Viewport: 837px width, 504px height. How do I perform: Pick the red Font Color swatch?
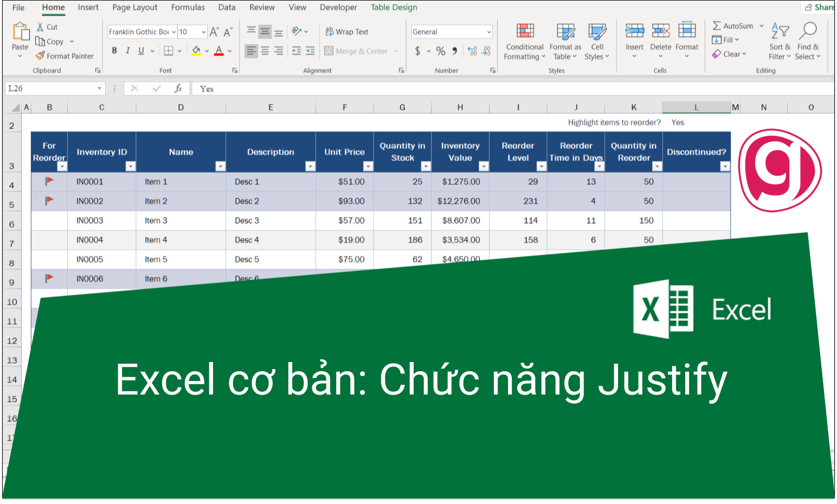218,50
